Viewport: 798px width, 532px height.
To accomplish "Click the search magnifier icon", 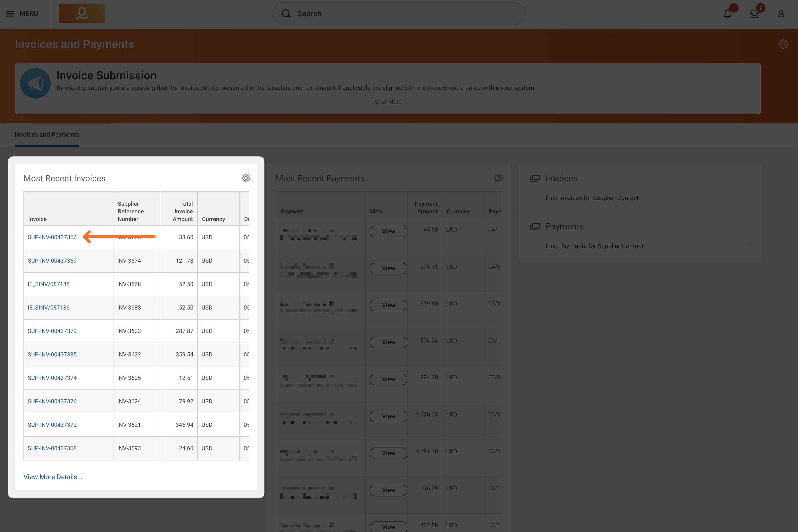I will pos(286,14).
